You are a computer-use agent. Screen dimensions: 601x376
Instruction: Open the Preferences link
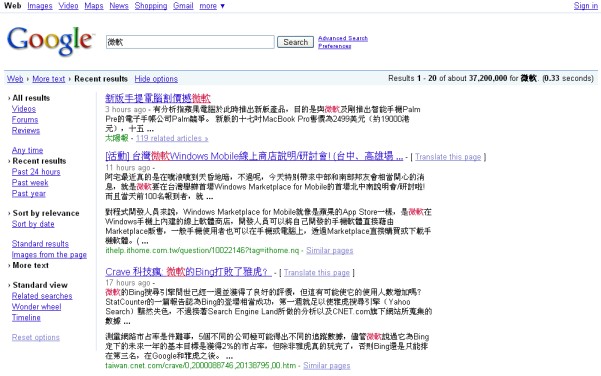click(x=335, y=46)
